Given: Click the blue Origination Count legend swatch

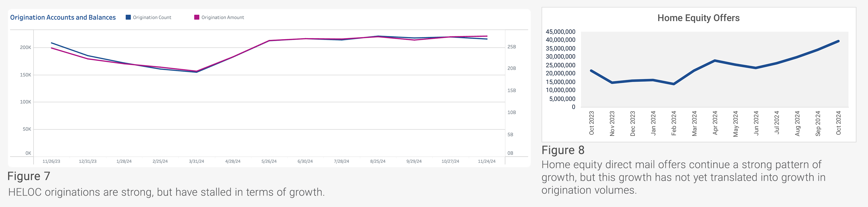Looking at the screenshot, I should pos(128,17).
